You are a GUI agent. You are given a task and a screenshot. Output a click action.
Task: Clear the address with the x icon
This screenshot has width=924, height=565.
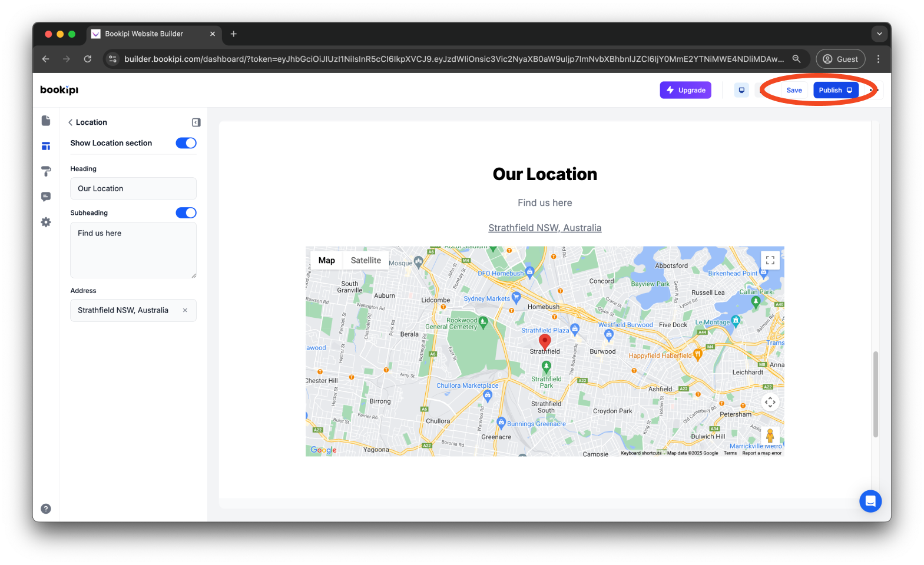(x=185, y=310)
